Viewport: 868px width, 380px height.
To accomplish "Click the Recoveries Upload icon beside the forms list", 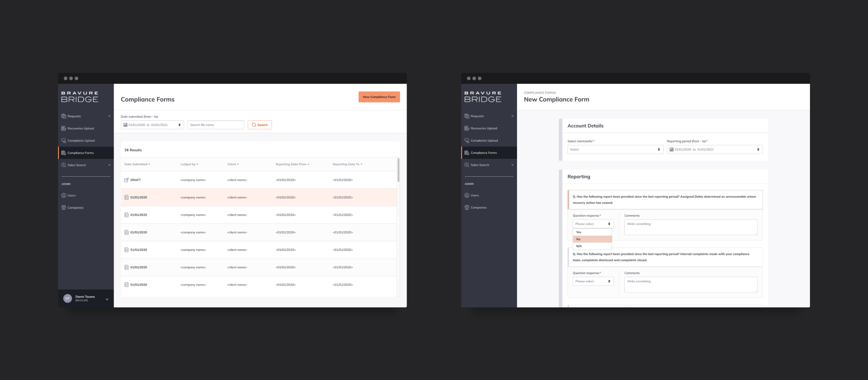I will (64, 128).
